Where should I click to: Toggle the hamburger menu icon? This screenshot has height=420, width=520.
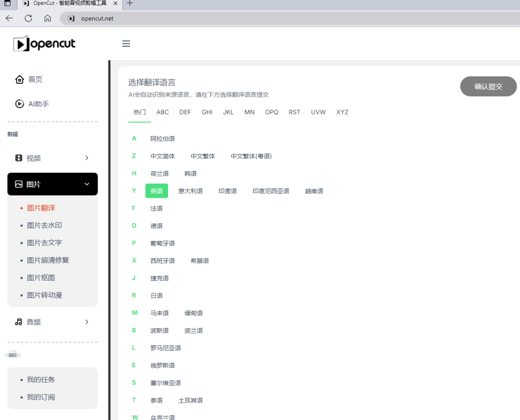[126, 44]
